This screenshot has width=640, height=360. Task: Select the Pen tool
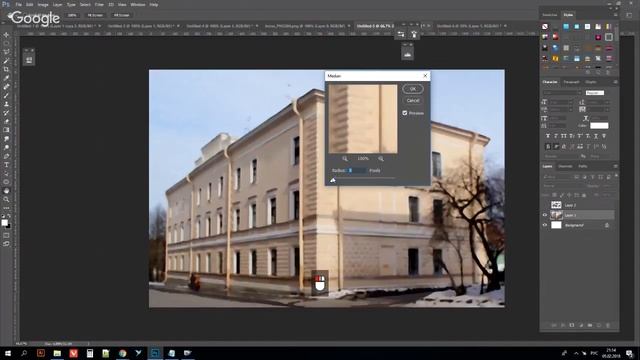tap(6, 156)
